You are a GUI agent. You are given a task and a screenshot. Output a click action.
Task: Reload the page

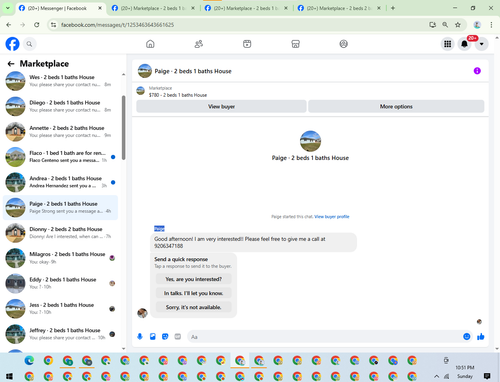pyautogui.click(x=37, y=25)
